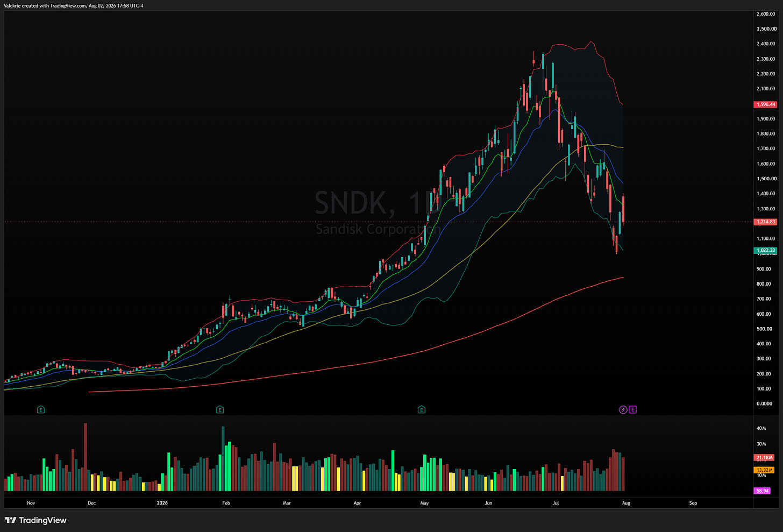
Task: Pick 1,400.00 on the price axis
Action: 766,194
